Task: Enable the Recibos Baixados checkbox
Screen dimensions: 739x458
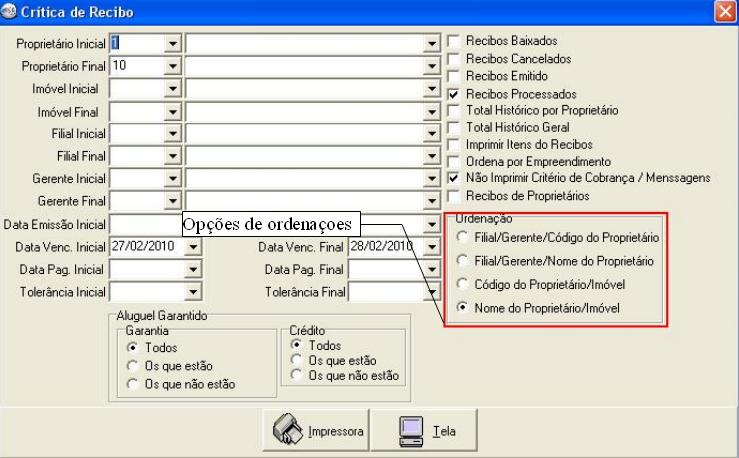Action: (x=453, y=42)
